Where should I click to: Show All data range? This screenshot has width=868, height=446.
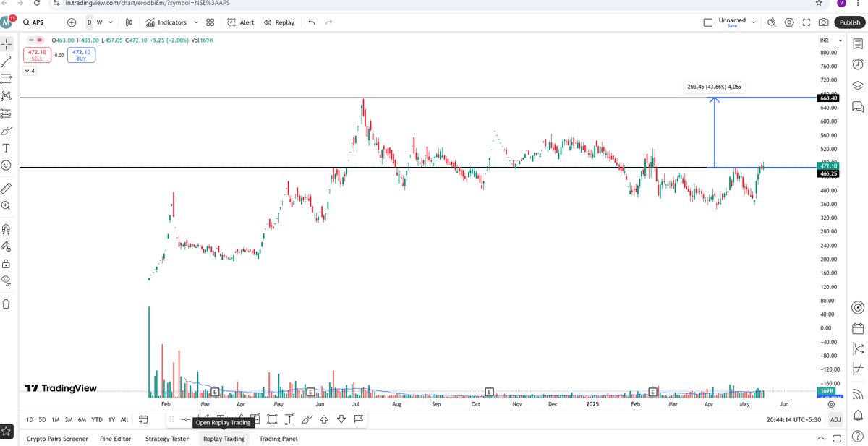click(x=124, y=419)
